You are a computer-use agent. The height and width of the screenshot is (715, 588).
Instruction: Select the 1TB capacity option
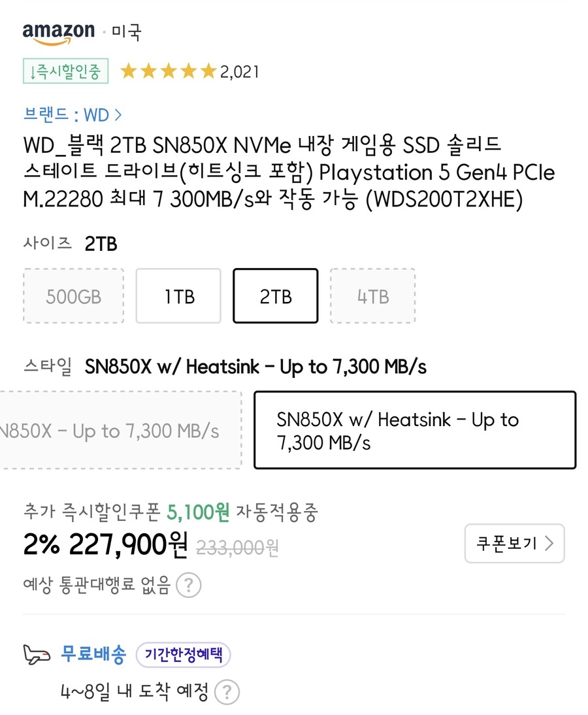click(x=178, y=295)
